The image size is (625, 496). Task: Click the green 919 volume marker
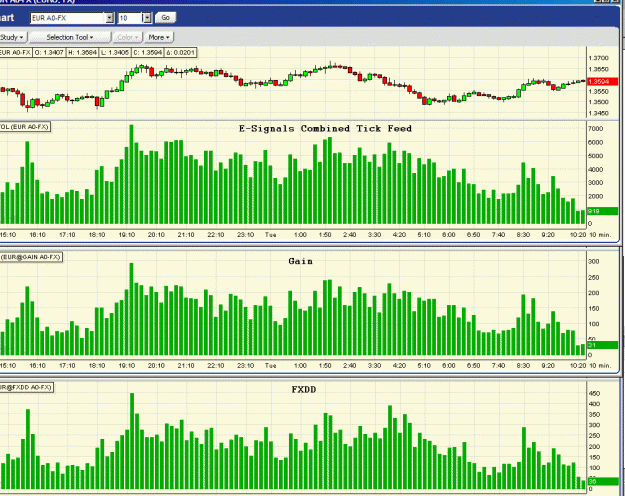(x=602, y=211)
